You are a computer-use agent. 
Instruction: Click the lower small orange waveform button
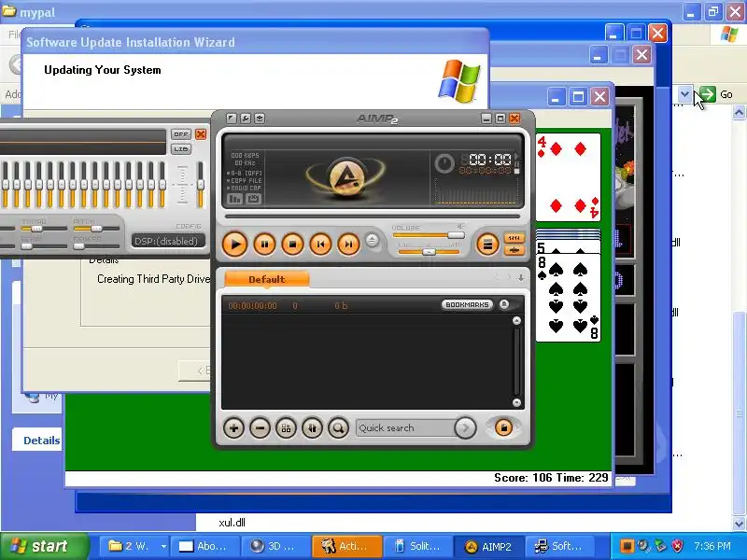[514, 250]
